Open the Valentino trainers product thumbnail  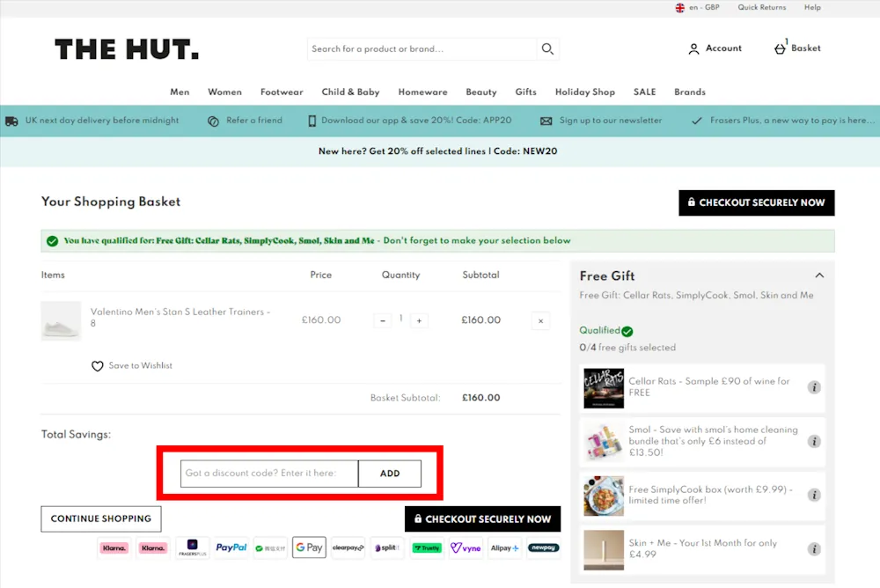(x=62, y=321)
